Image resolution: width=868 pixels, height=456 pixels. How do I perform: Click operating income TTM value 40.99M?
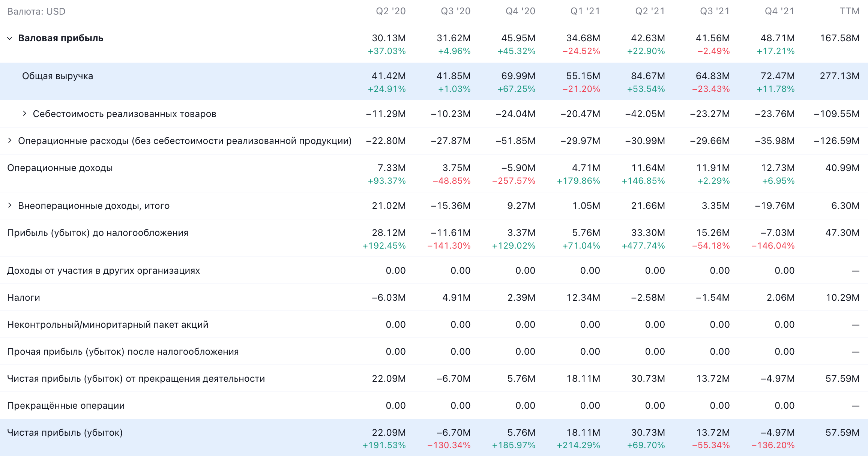(x=842, y=168)
